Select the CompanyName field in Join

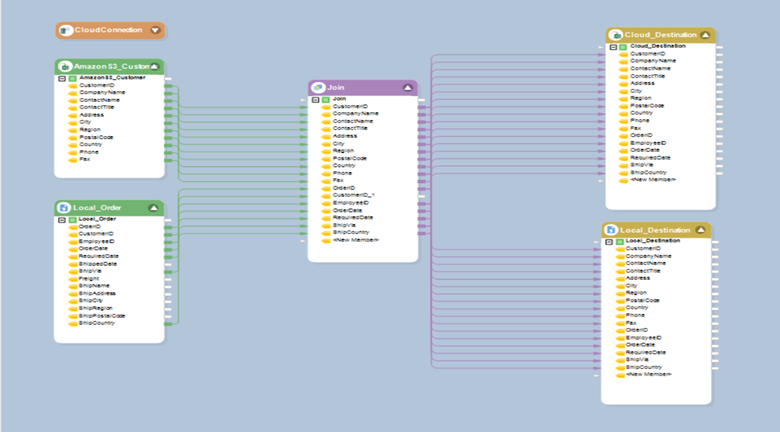(x=354, y=113)
